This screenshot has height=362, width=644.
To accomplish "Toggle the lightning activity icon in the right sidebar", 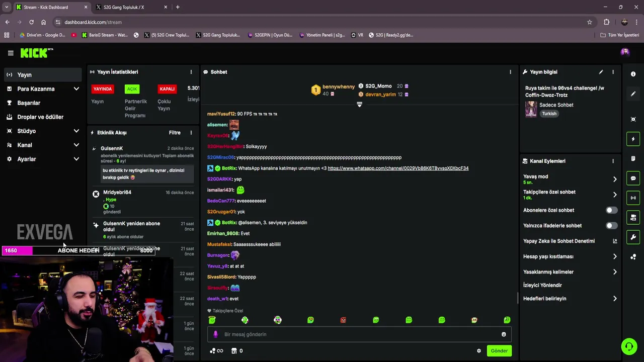I will tap(633, 139).
